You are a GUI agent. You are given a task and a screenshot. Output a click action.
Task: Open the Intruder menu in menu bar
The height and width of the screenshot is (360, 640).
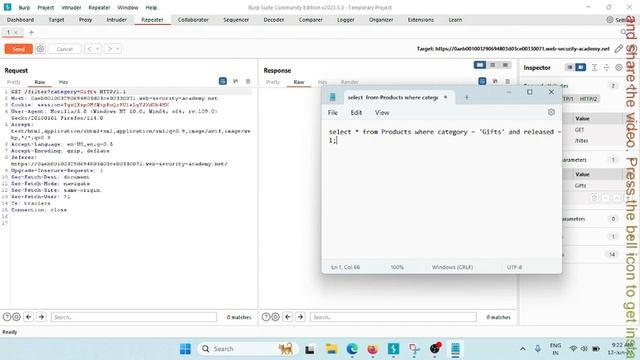71,8
